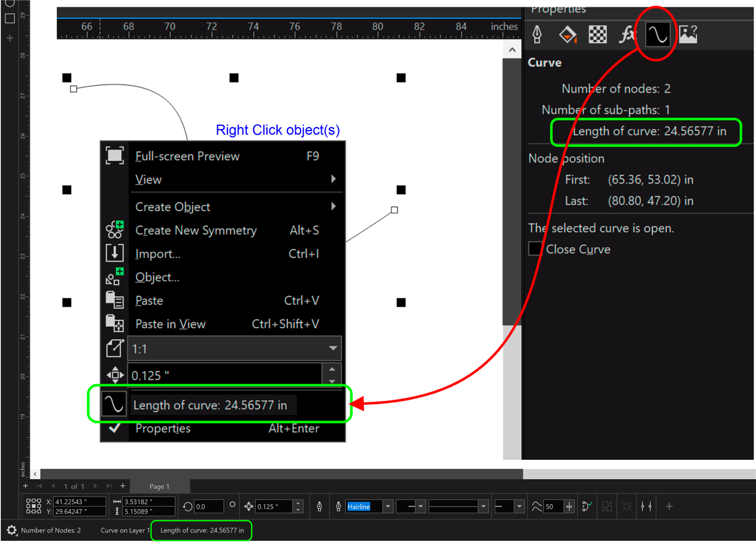The width and height of the screenshot is (756, 545).
Task: Open the fx effects tab in Properties
Action: pos(627,34)
